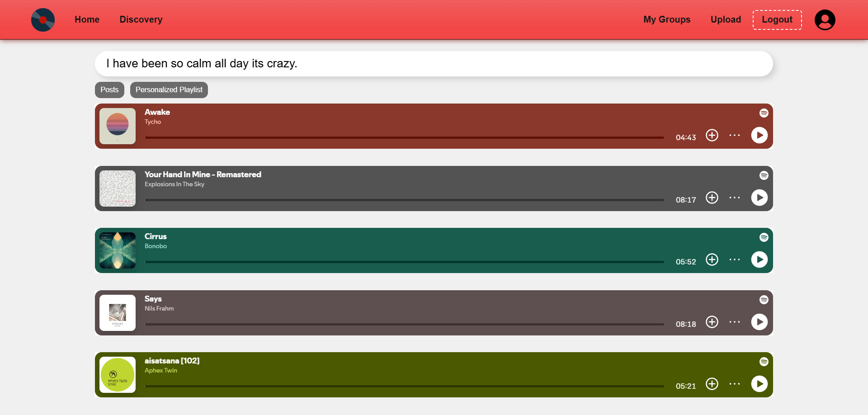The image size is (868, 415).
Task: Click the 08:18 duration text
Action: point(686,324)
